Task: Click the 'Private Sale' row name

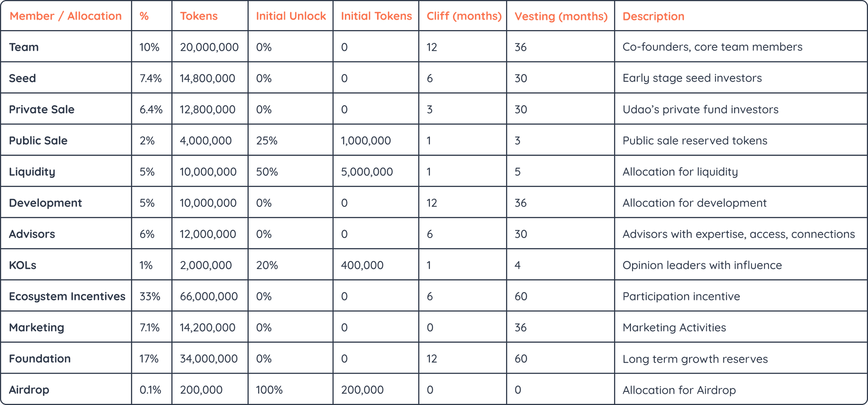Action: click(x=42, y=109)
